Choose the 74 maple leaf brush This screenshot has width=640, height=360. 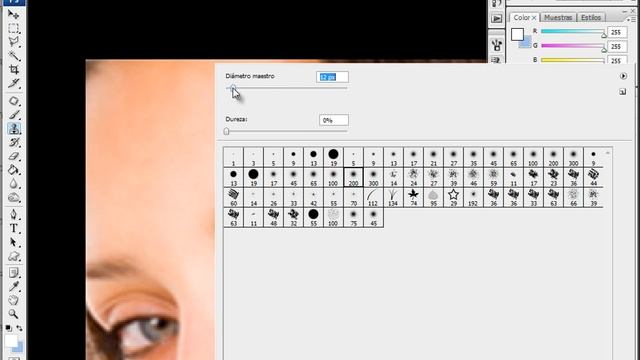tap(413, 197)
